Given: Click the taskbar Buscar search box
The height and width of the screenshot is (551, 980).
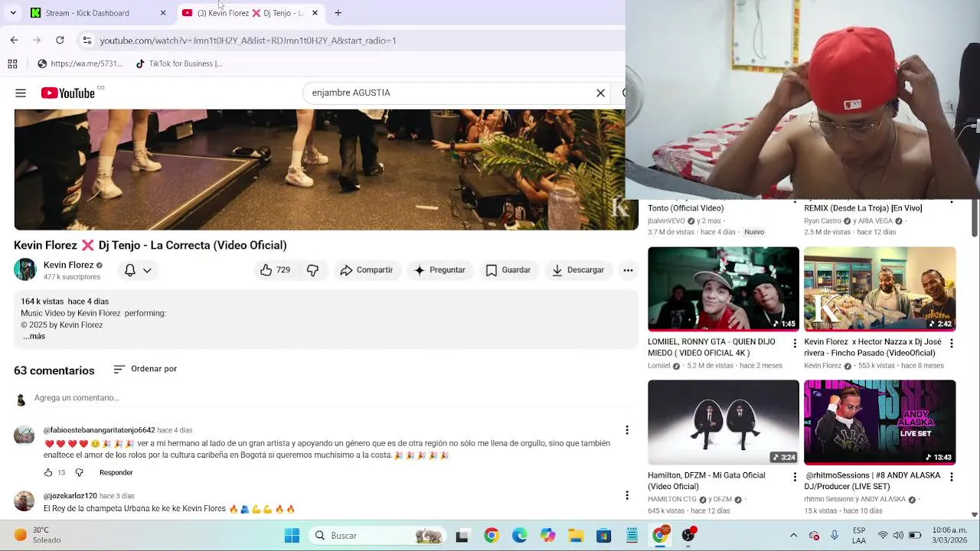Looking at the screenshot, I should [x=377, y=536].
